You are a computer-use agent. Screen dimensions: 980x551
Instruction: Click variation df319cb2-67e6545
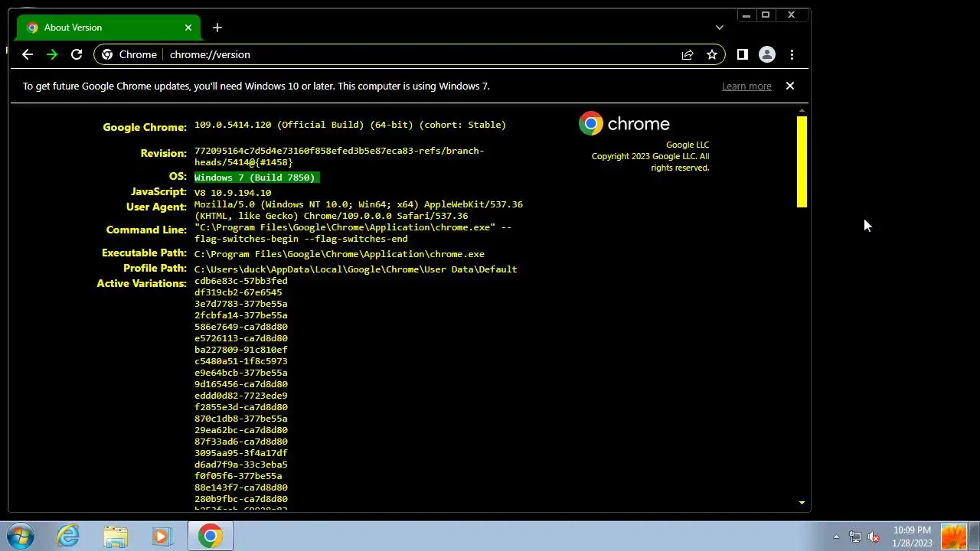(238, 292)
